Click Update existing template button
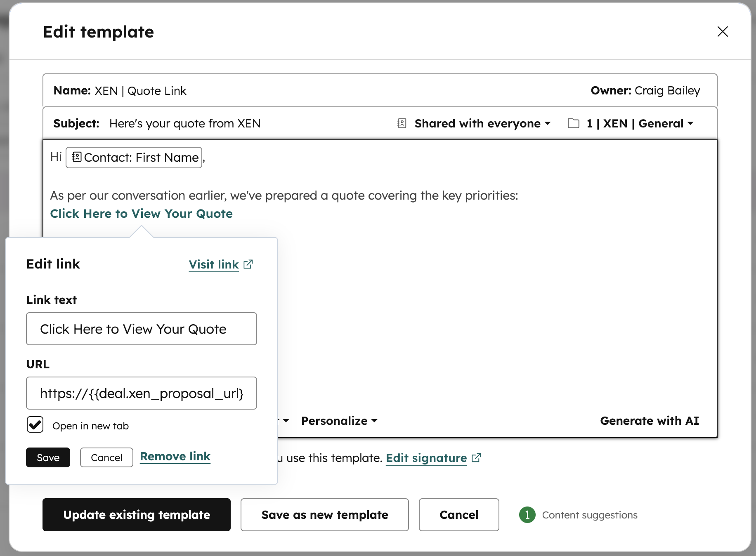Viewport: 756px width, 556px height. point(137,515)
